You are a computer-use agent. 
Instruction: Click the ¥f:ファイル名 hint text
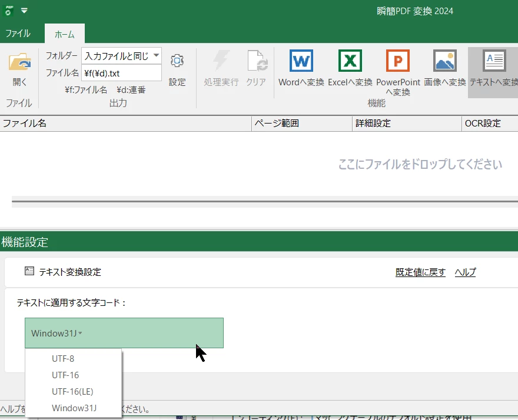point(86,90)
